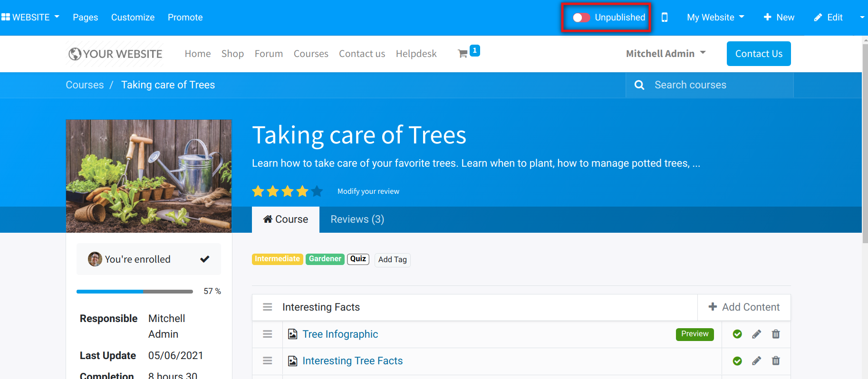
Task: Click image icon of Interesting Tree Facts
Action: click(293, 361)
